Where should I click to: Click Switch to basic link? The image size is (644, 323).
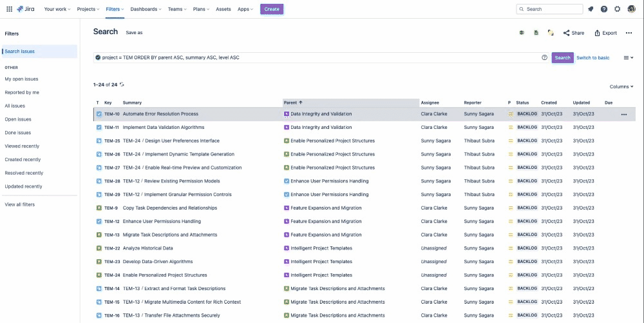592,57
